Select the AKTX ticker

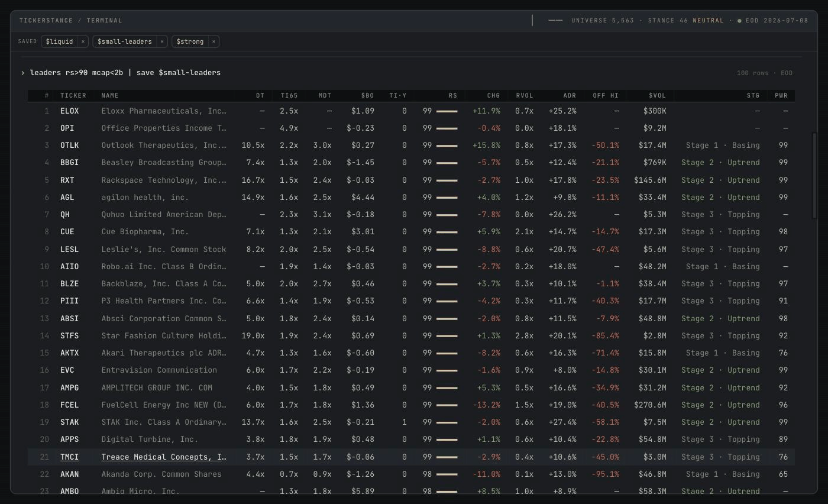pyautogui.click(x=69, y=353)
